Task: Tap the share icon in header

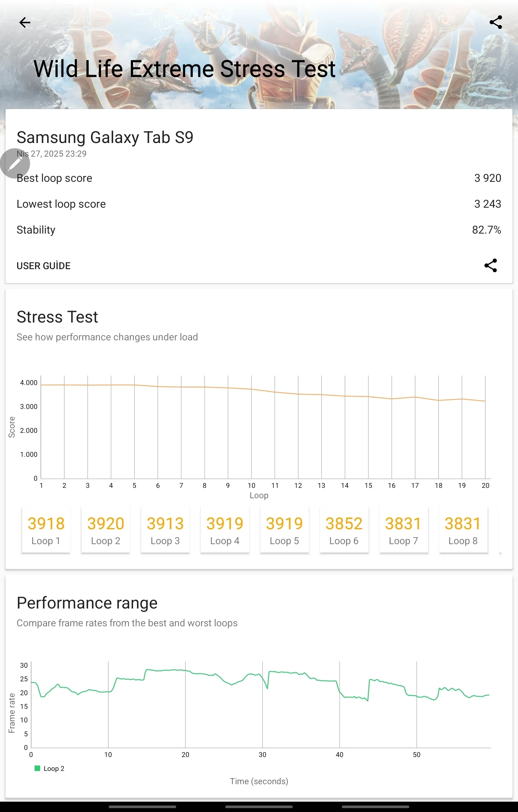Action: pyautogui.click(x=495, y=22)
